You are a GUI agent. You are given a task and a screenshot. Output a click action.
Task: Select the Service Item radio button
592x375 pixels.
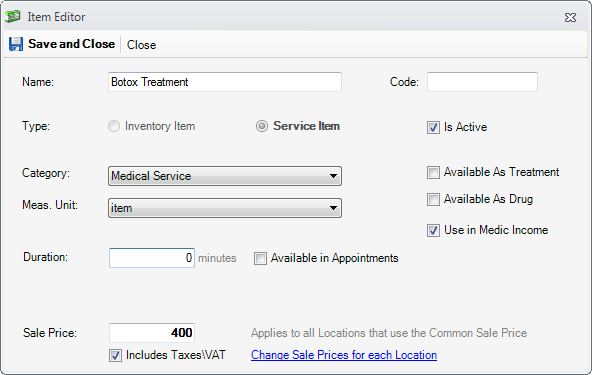262,126
